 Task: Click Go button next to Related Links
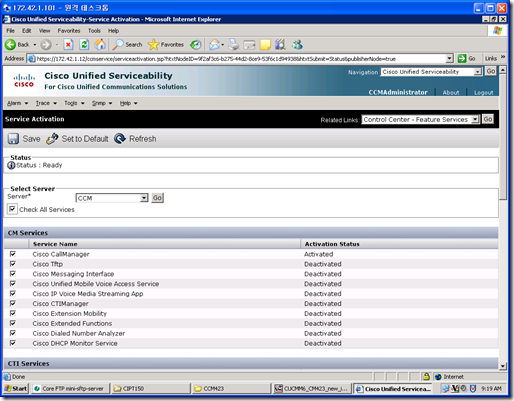coord(488,119)
